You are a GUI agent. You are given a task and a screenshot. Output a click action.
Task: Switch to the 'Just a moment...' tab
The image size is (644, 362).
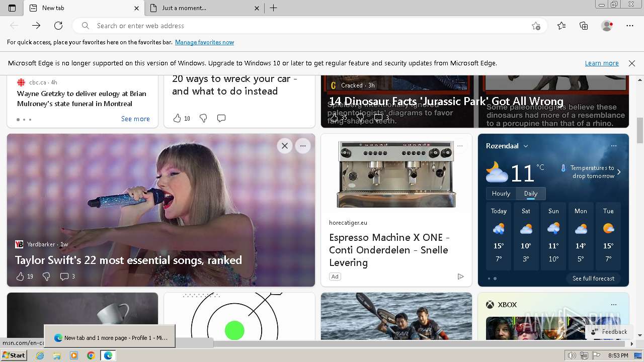(205, 8)
